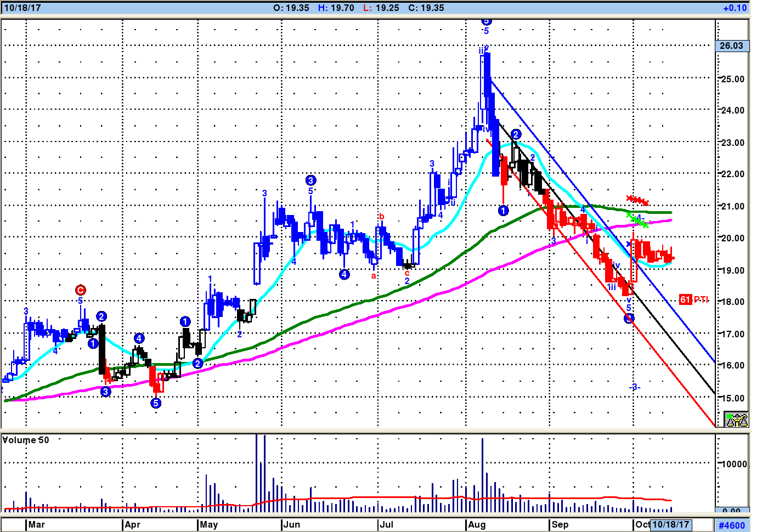This screenshot has width=768, height=532.
Task: Click the low price L: 19.25
Action: [381, 8]
